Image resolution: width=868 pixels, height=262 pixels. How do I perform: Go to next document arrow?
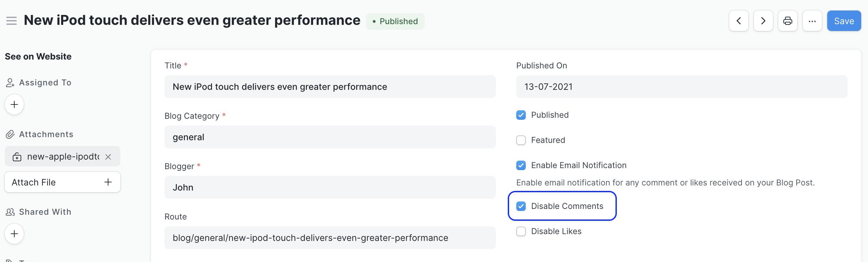click(763, 21)
